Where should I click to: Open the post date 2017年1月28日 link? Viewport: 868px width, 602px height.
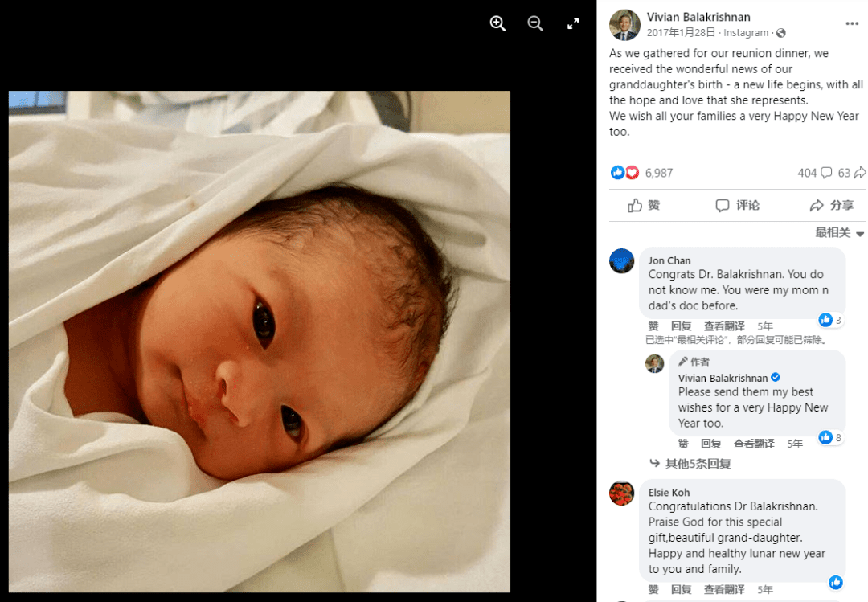[x=681, y=33]
